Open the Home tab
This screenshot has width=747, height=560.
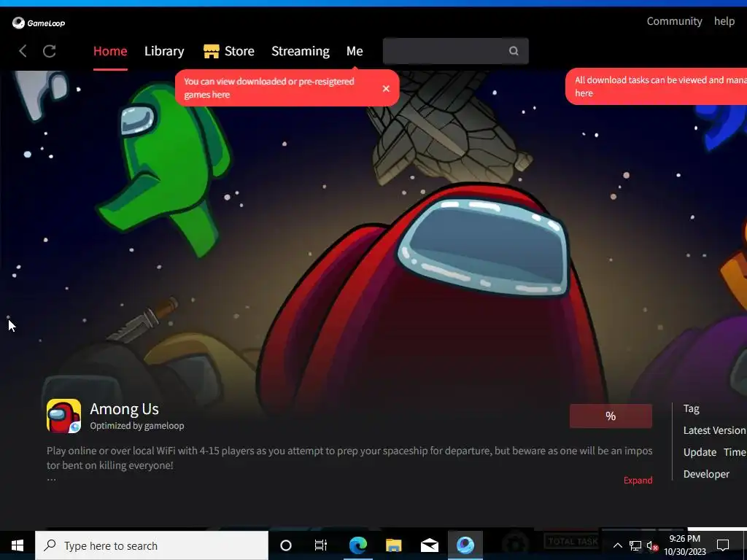(x=110, y=51)
